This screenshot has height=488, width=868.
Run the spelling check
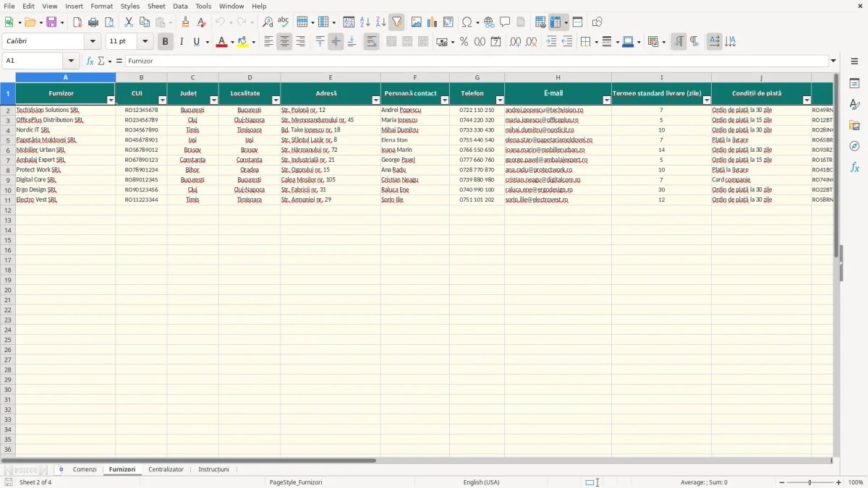tap(283, 22)
